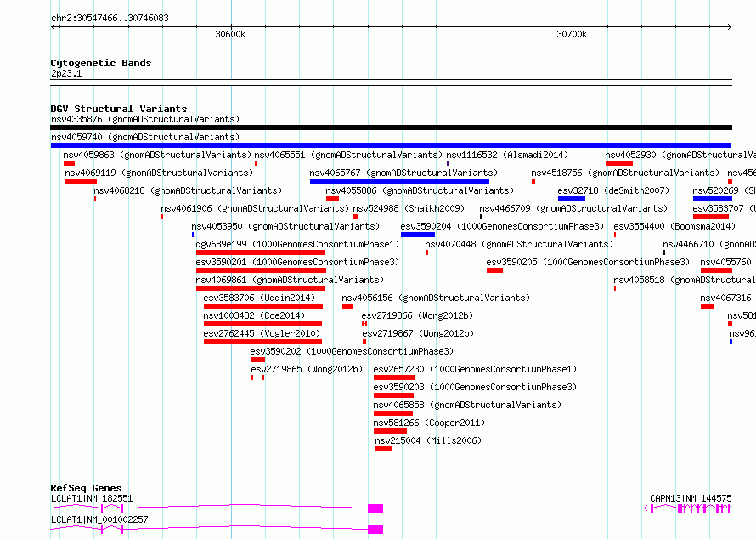Viewport: 756px width, 539px height.
Task: Click the nsv581266 red bar
Action: 390,431
